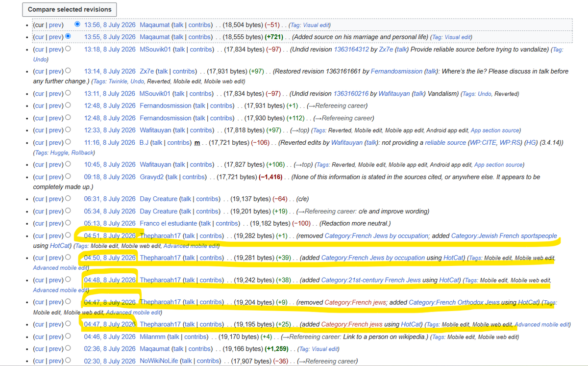This screenshot has width=588, height=366.
Task: Click '(+721)' size change in 13:55 row
Action: 275,37
